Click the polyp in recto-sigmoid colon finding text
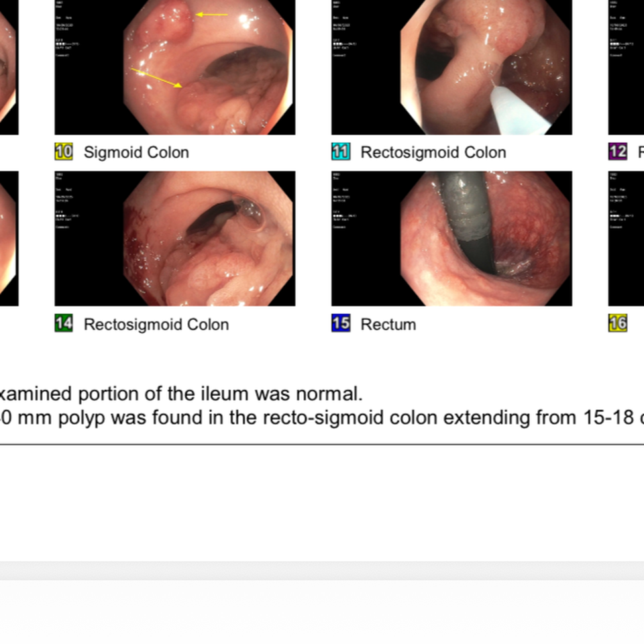Image resolution: width=644 pixels, height=644 pixels. 322,418
